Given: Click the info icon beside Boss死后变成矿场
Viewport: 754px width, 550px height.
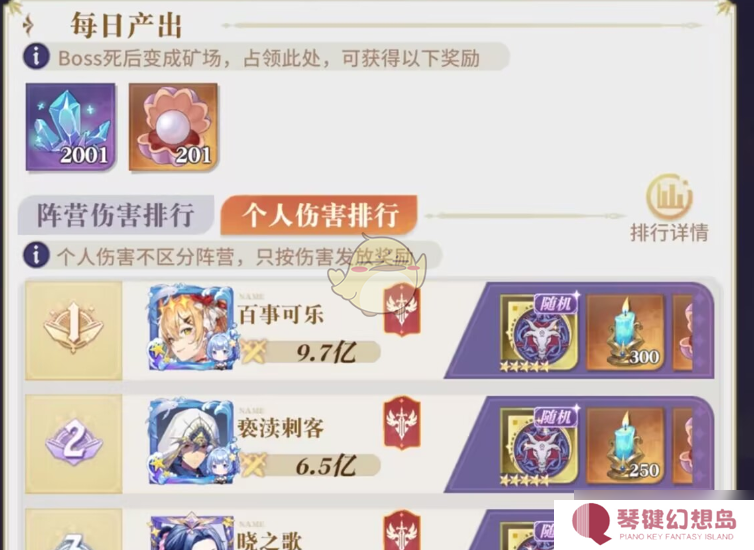Looking at the screenshot, I should tap(36, 56).
